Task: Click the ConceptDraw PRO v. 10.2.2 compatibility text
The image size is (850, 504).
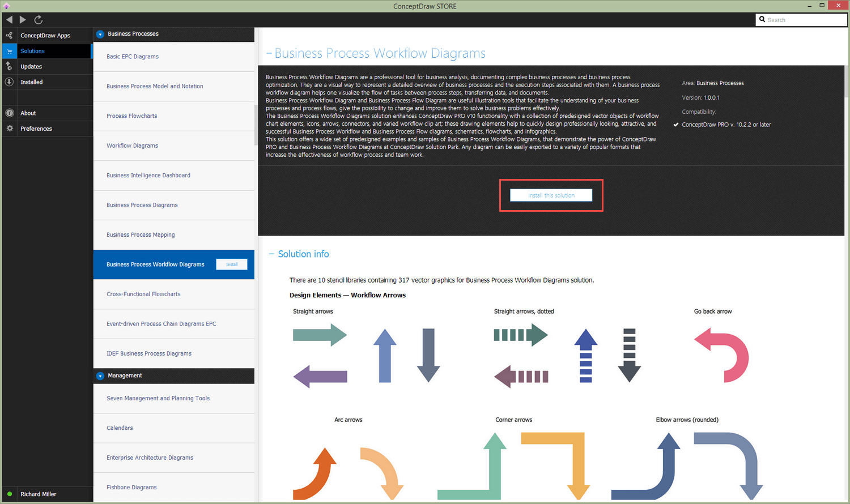Action: pyautogui.click(x=726, y=125)
